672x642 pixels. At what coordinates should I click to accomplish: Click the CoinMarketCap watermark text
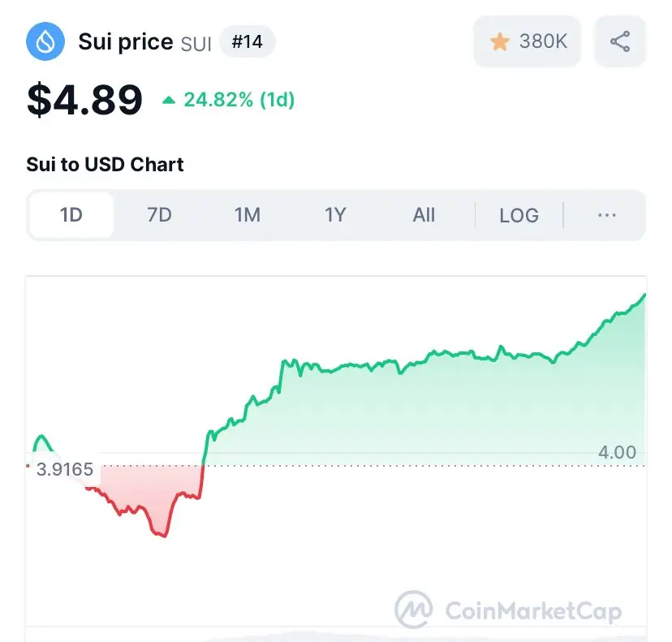533,611
